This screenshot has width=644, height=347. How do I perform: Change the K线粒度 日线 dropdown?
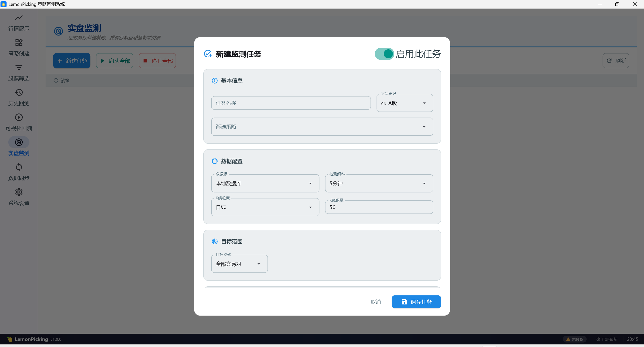click(265, 207)
